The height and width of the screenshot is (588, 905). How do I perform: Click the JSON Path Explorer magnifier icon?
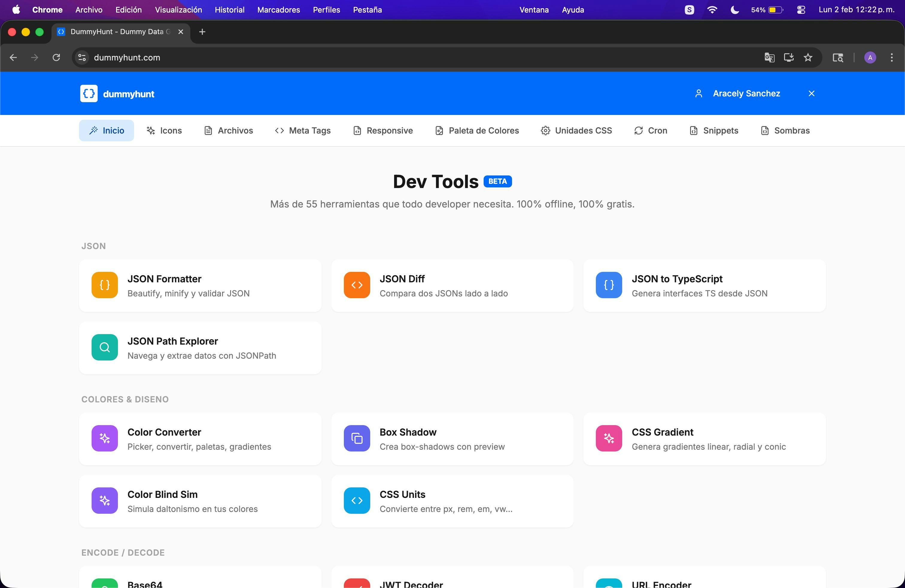(104, 347)
